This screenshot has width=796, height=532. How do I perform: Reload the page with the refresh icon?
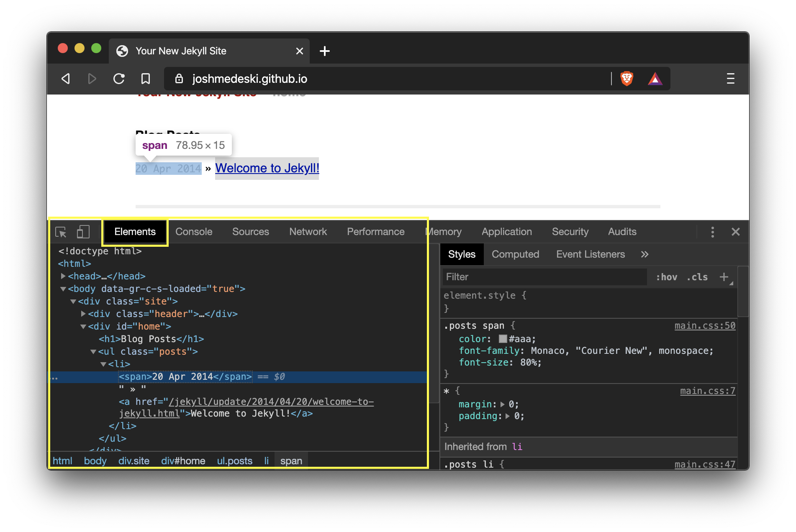(119, 79)
